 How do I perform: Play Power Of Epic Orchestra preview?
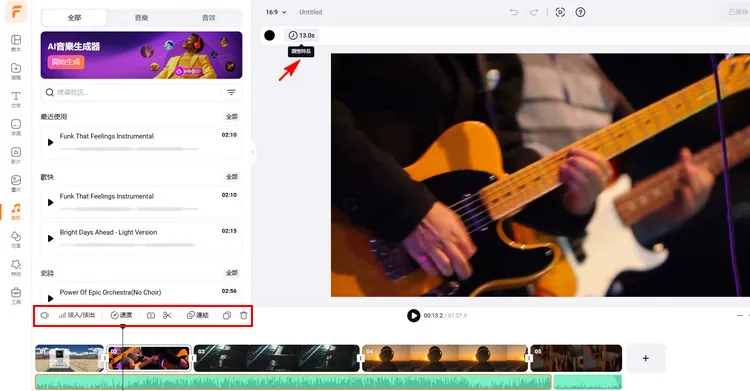tap(50, 298)
